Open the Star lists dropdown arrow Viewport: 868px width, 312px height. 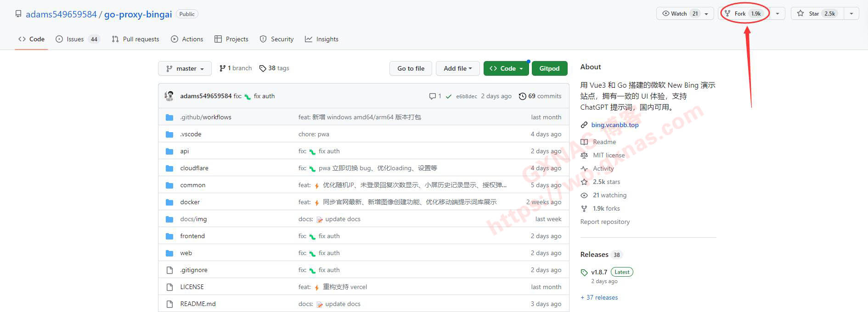(851, 14)
